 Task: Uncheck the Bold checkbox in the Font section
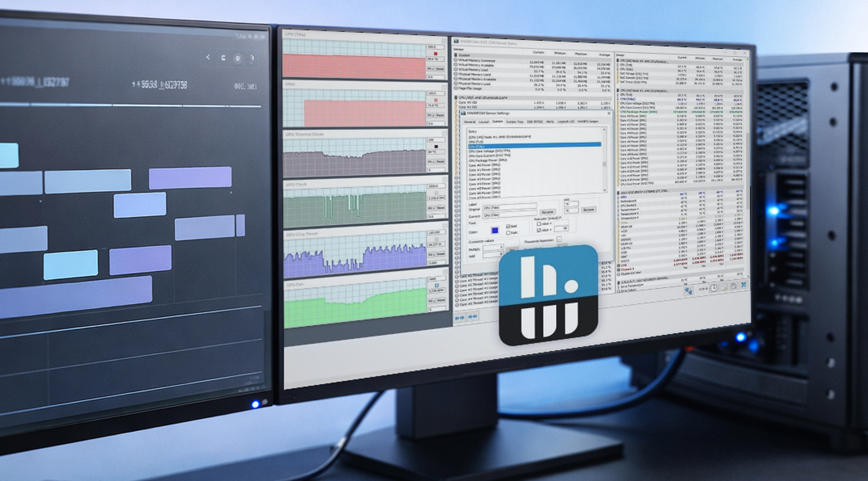[508, 226]
